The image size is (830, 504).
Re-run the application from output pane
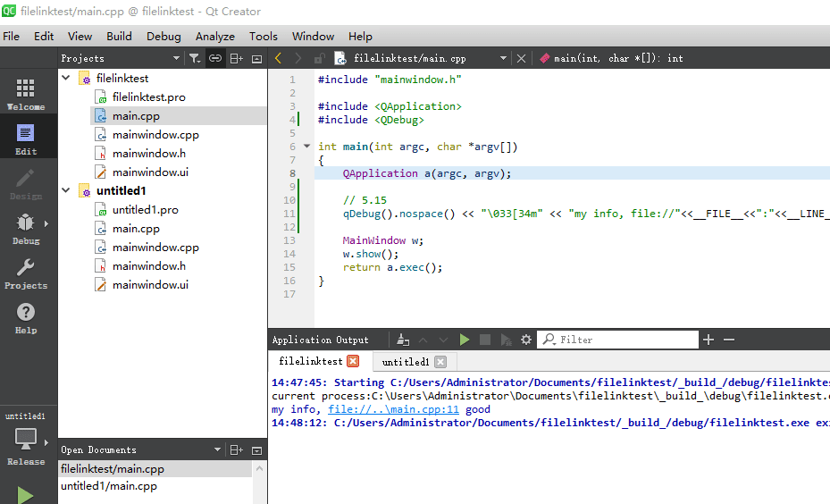[465, 340]
